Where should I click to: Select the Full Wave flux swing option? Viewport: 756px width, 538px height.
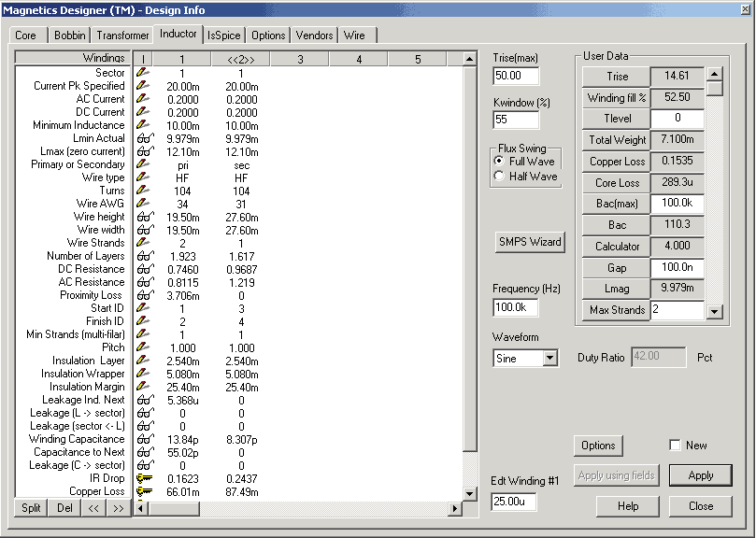pyautogui.click(x=499, y=162)
